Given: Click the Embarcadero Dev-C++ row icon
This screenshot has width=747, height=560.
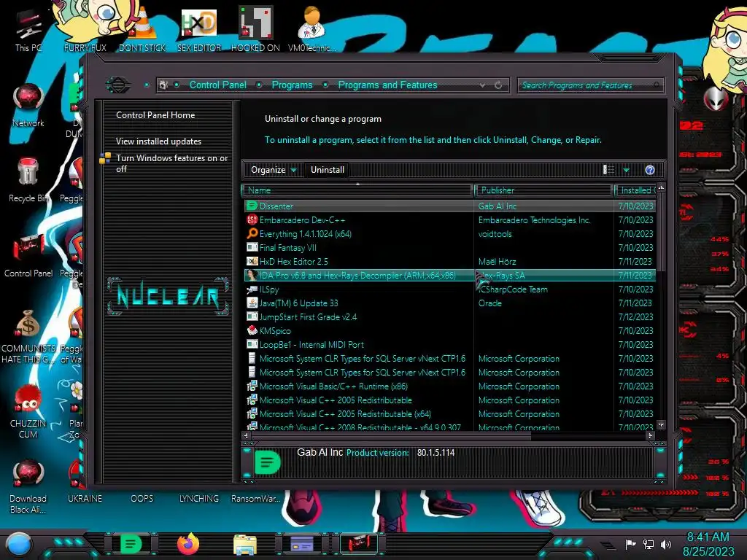Looking at the screenshot, I should point(252,220).
